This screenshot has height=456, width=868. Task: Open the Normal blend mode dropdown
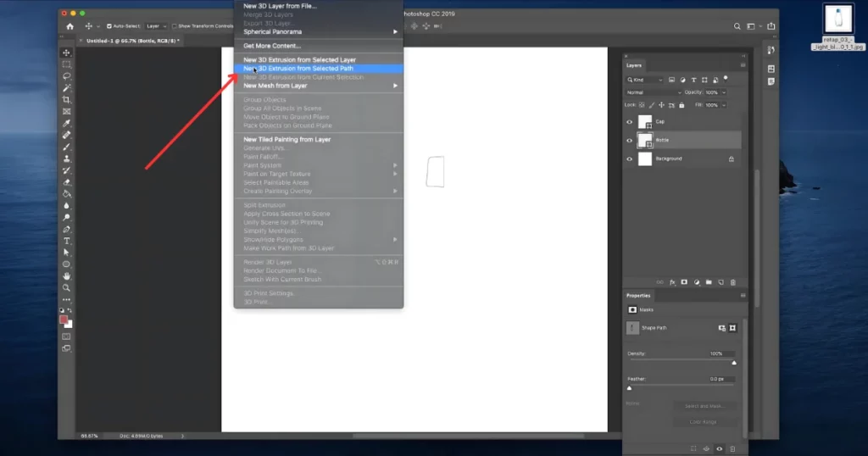coord(654,92)
